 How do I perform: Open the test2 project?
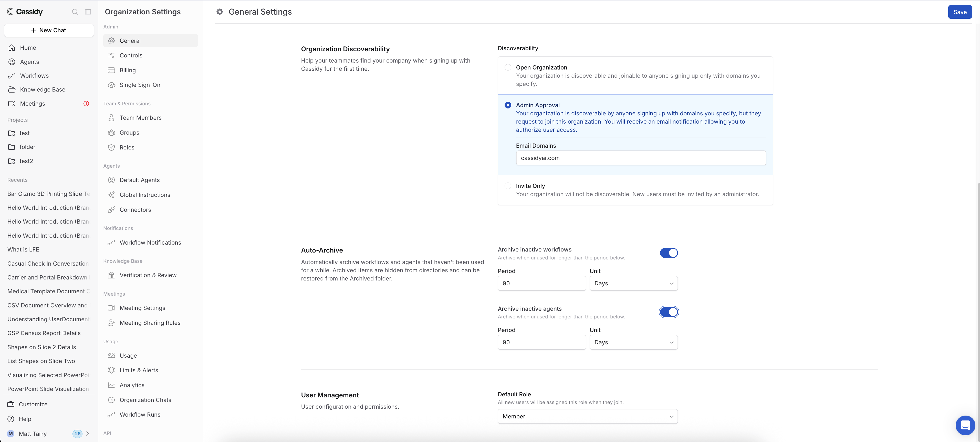click(49, 161)
